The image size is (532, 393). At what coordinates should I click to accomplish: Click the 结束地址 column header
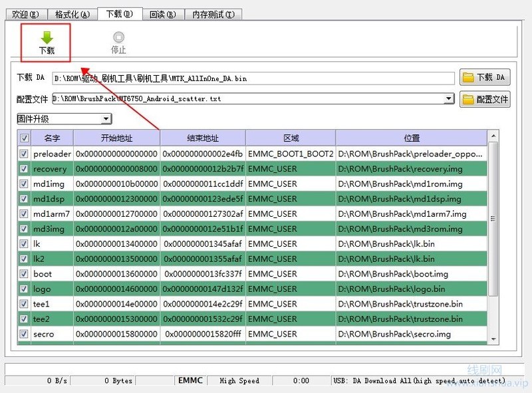tap(203, 138)
